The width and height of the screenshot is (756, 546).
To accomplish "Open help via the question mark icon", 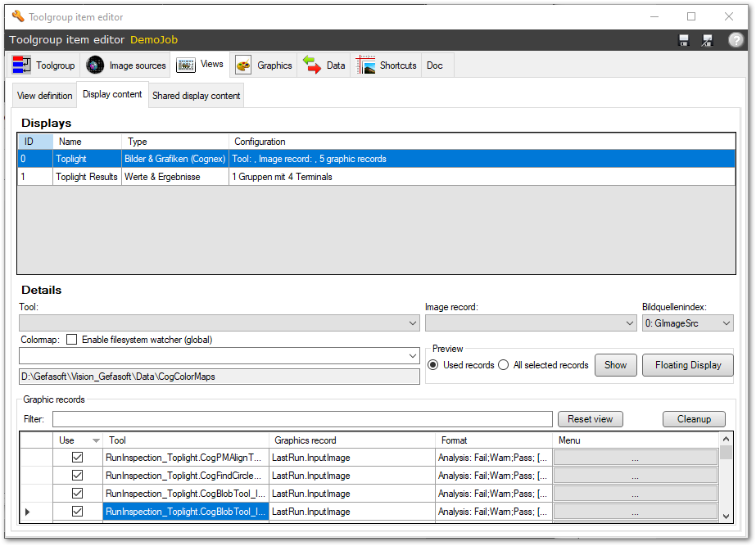I will 736,40.
